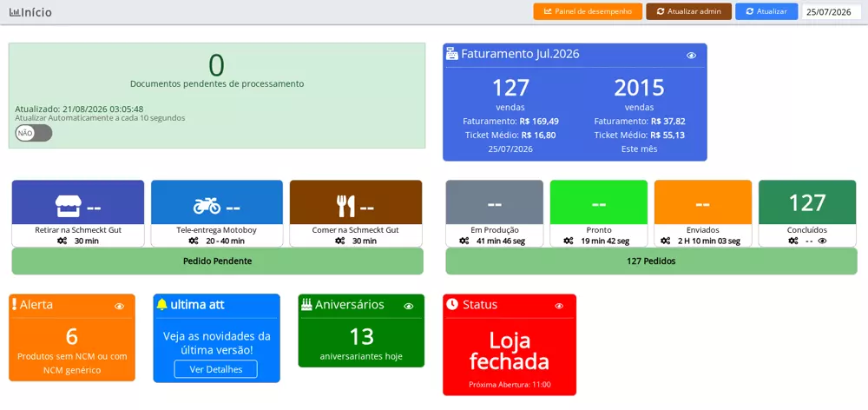Click the 0 pending documents number
868x410 pixels.
coord(216,65)
